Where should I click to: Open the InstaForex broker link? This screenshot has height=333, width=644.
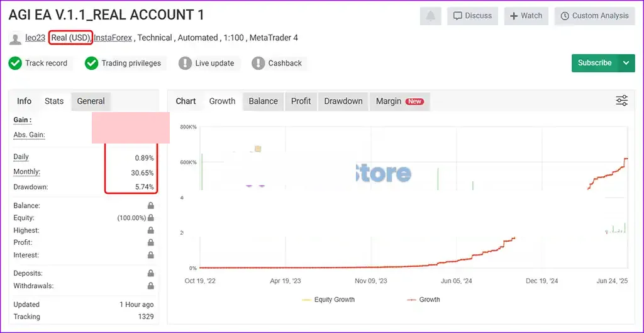113,38
